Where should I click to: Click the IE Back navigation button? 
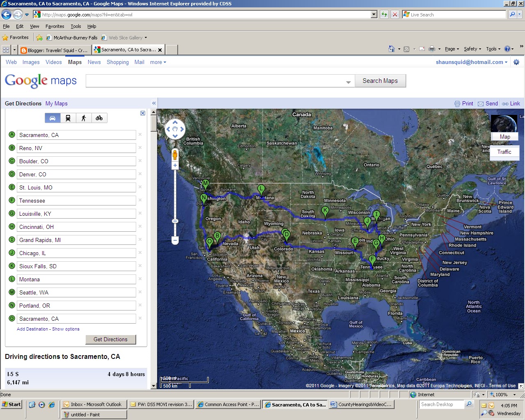point(6,15)
